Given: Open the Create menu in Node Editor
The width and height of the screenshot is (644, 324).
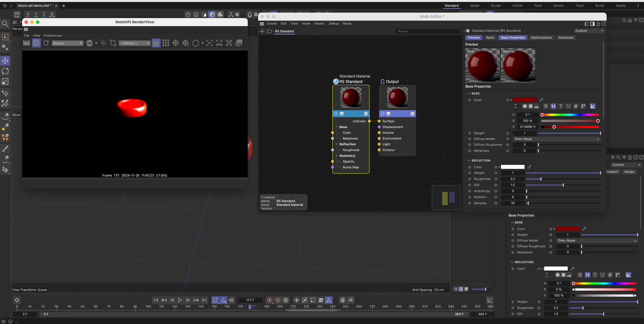Looking at the screenshot, I should pyautogui.click(x=271, y=24).
